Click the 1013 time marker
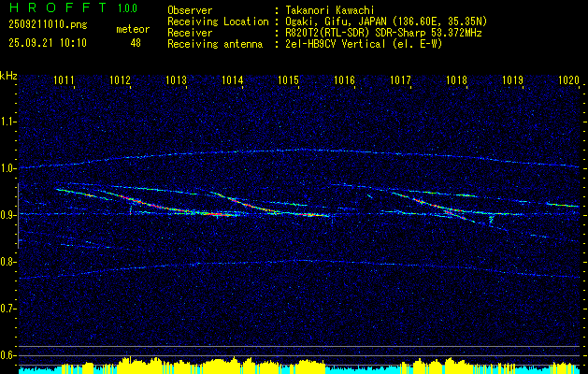588x374 pixels. [x=176, y=81]
